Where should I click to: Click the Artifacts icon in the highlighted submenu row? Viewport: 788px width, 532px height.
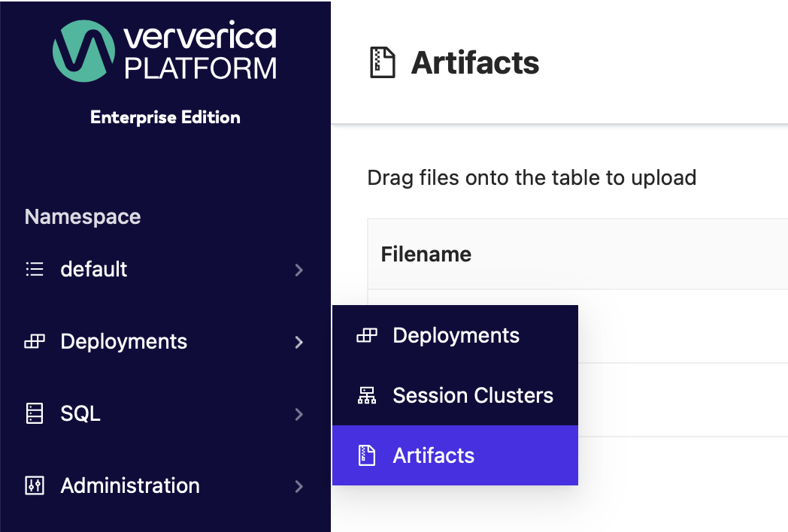367,455
